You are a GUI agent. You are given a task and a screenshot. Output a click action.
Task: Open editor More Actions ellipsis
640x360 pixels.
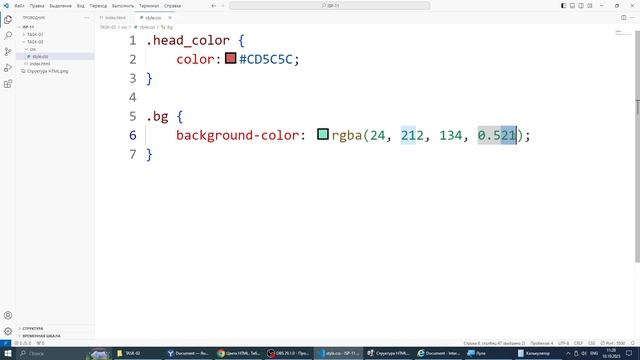632,18
